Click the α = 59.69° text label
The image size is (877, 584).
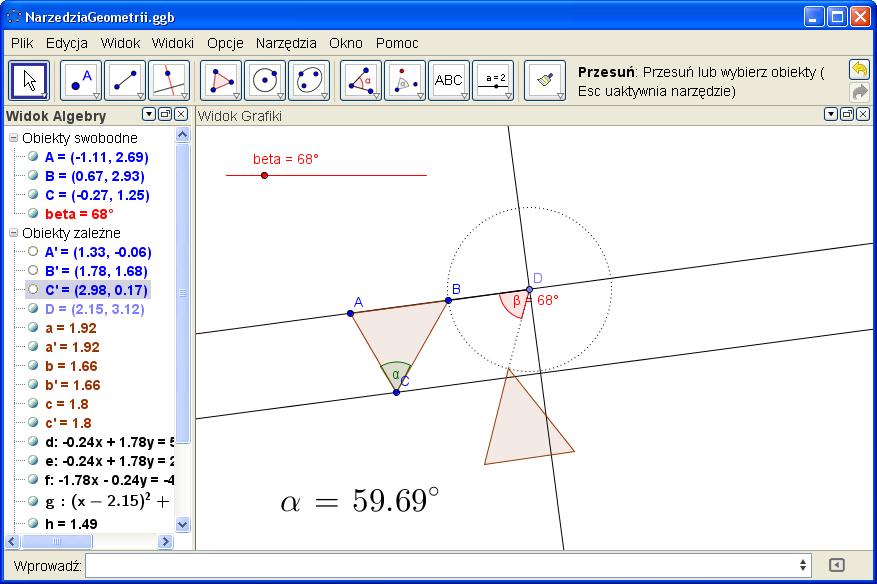pyautogui.click(x=360, y=500)
